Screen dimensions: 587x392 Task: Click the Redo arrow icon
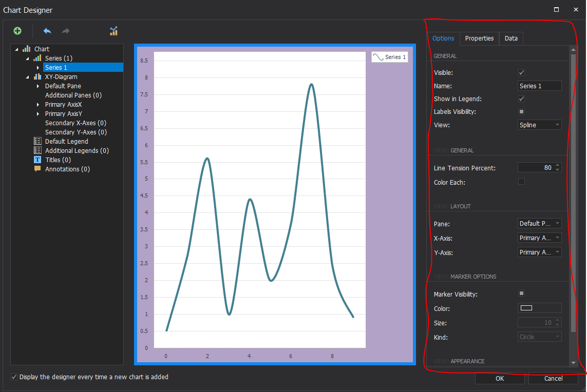point(66,31)
